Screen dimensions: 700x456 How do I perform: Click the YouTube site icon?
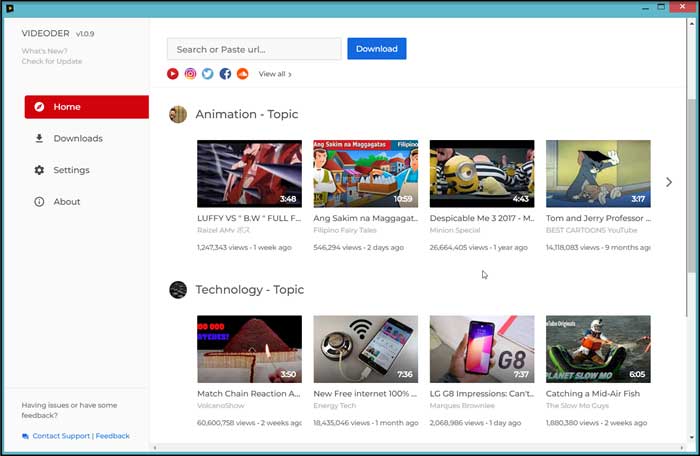pos(173,74)
